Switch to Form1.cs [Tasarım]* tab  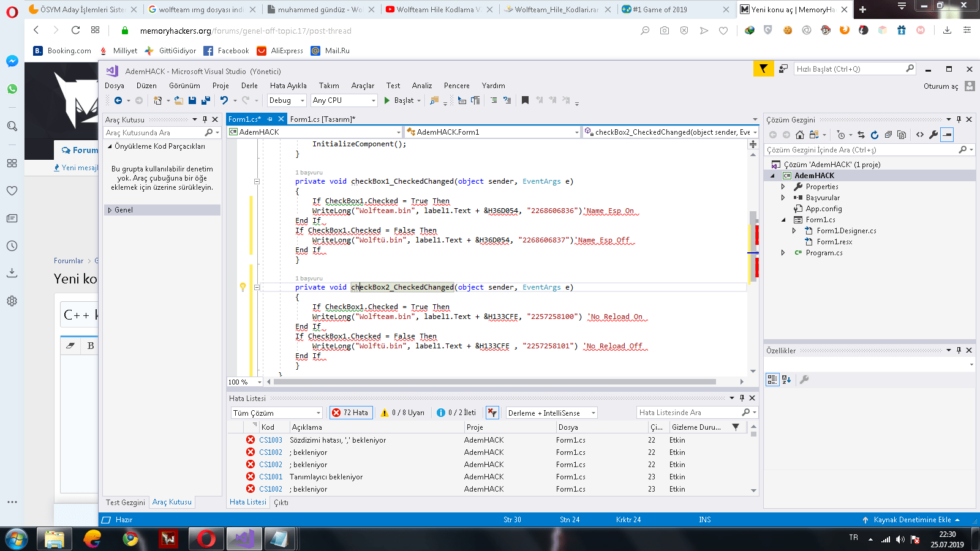(323, 119)
